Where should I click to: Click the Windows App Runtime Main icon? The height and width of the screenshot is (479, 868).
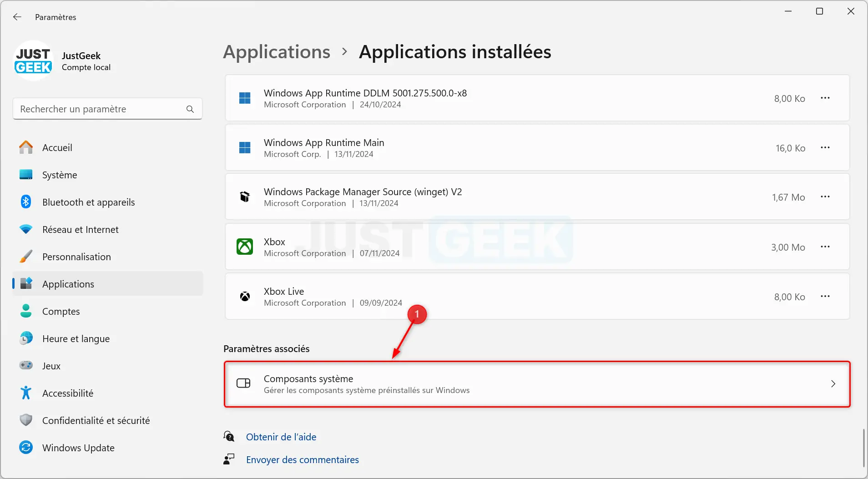pyautogui.click(x=245, y=148)
